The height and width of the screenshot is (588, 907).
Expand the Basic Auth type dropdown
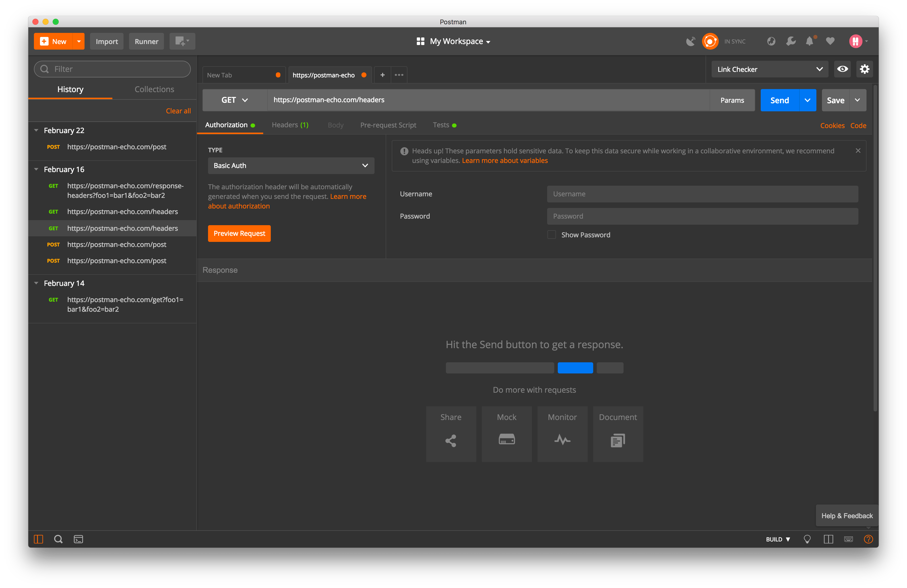tap(291, 165)
